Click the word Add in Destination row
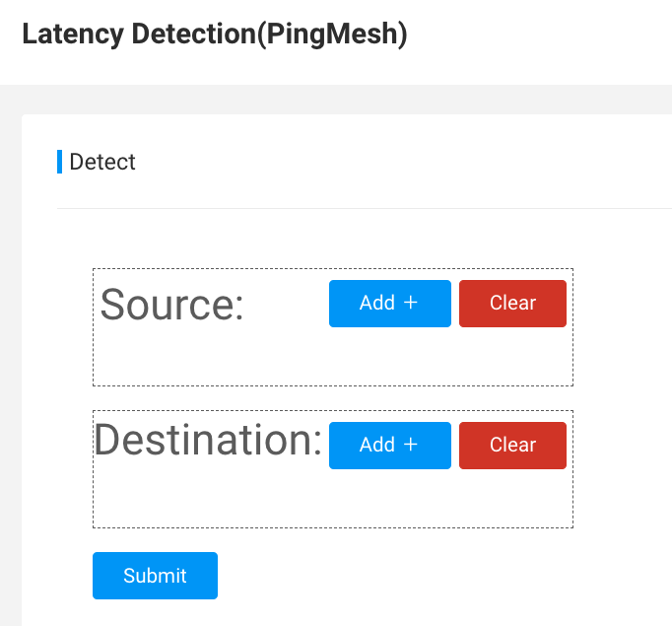 pos(377,445)
